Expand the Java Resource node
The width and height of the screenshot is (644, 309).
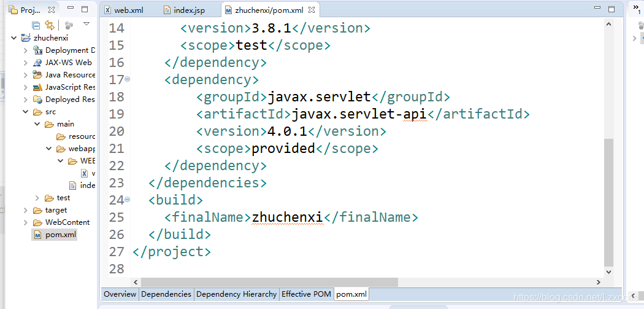[x=26, y=75]
